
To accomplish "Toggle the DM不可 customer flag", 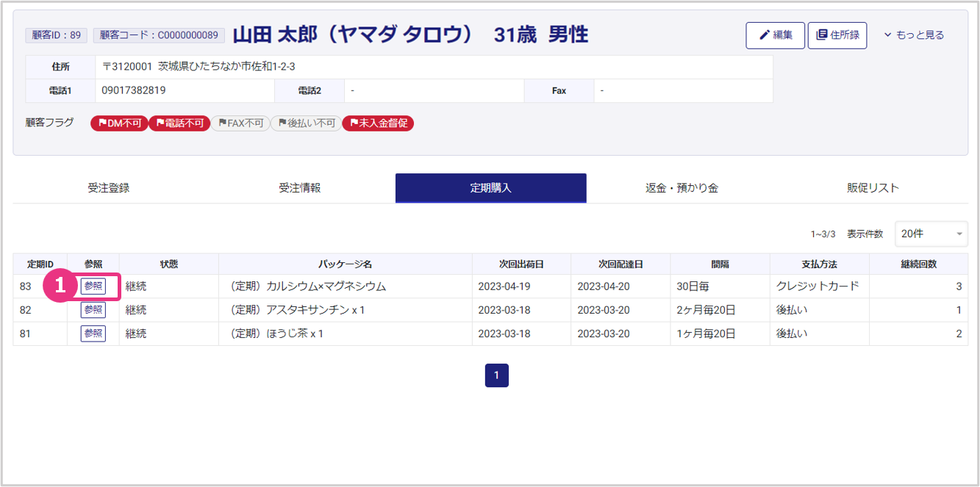I will pyautogui.click(x=119, y=123).
